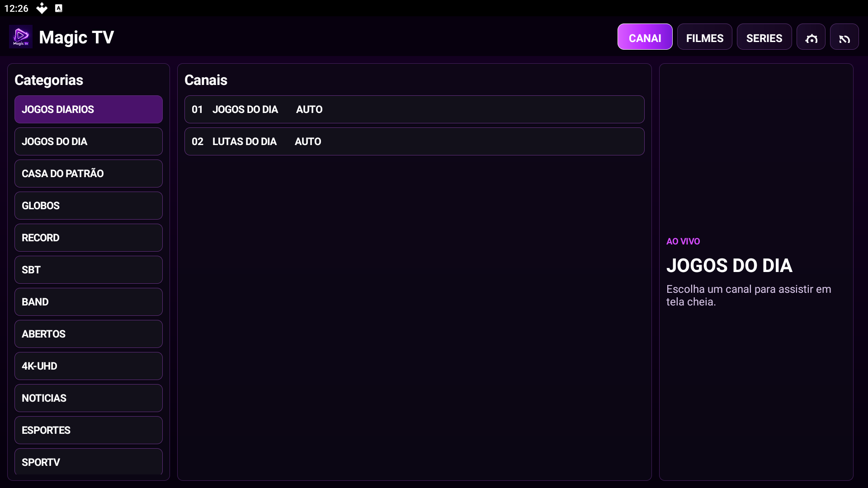Click the AO VIVO label
This screenshot has width=868, height=488.
pyautogui.click(x=683, y=241)
